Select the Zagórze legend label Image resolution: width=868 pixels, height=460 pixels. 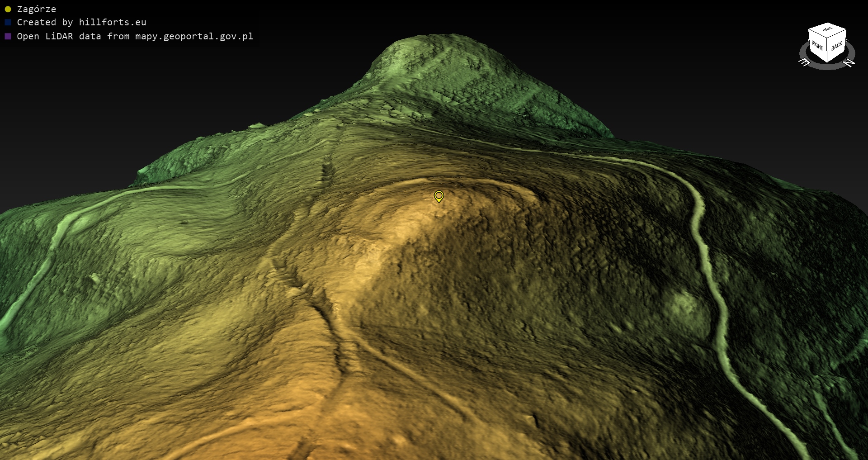pyautogui.click(x=37, y=9)
